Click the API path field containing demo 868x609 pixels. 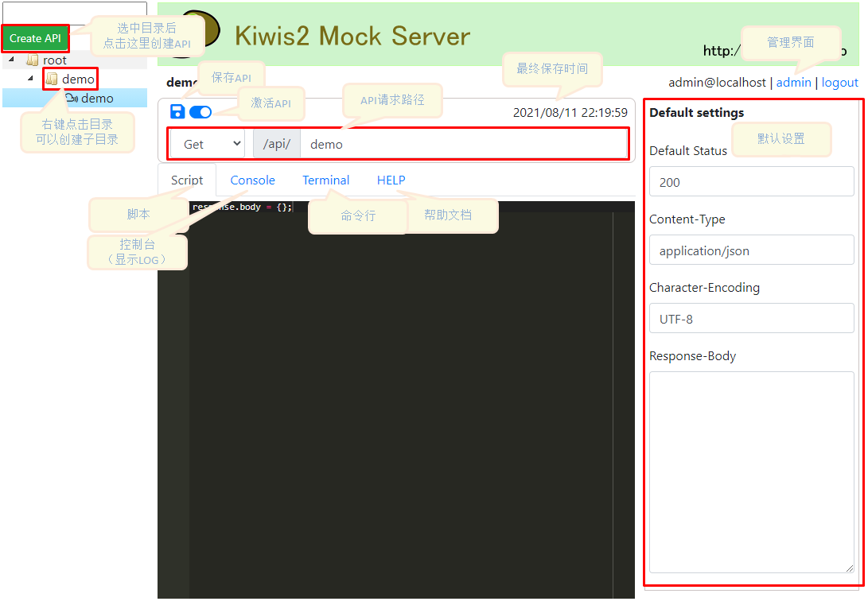[x=464, y=145]
